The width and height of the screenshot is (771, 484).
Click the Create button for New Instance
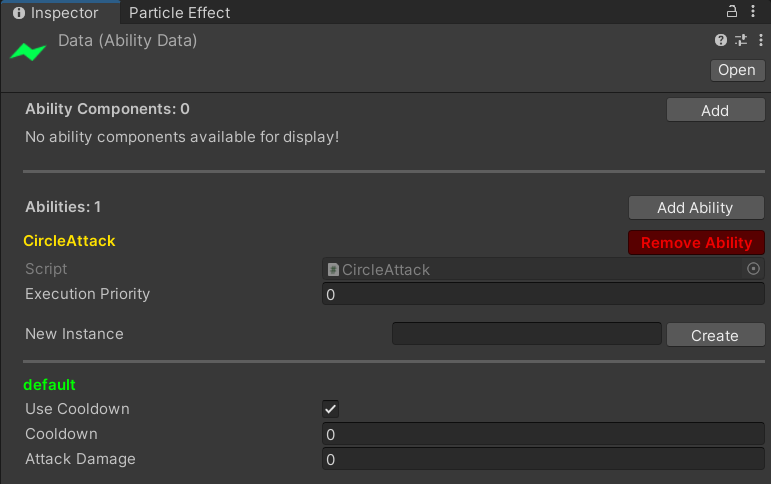click(x=715, y=335)
